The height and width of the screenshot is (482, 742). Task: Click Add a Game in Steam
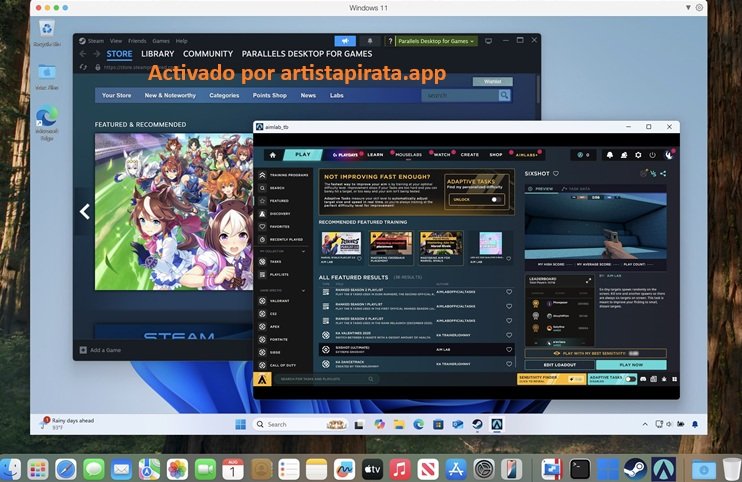click(100, 350)
